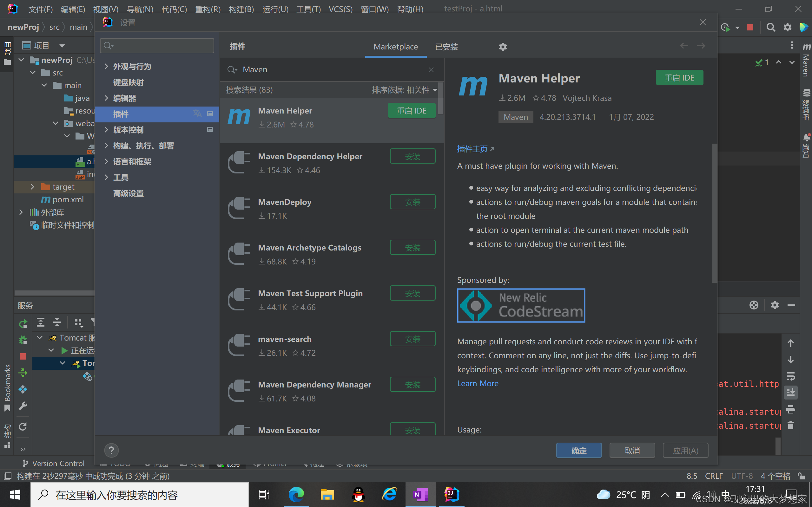Install Maven Dependency Helper plugin

413,156
